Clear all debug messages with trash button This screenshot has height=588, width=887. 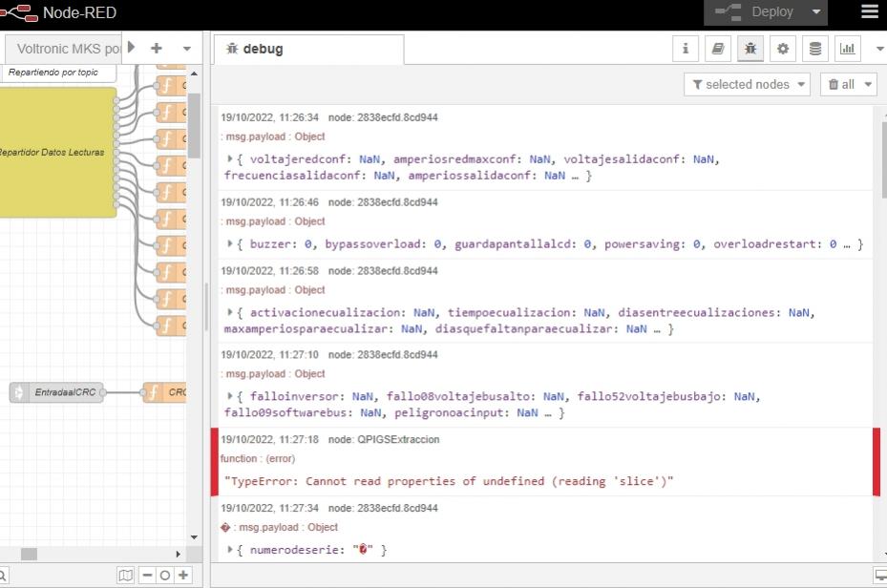(x=841, y=84)
